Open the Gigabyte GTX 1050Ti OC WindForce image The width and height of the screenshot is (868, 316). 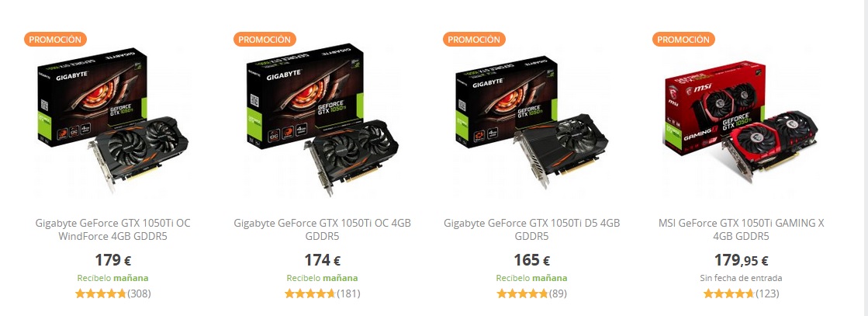pyautogui.click(x=113, y=120)
